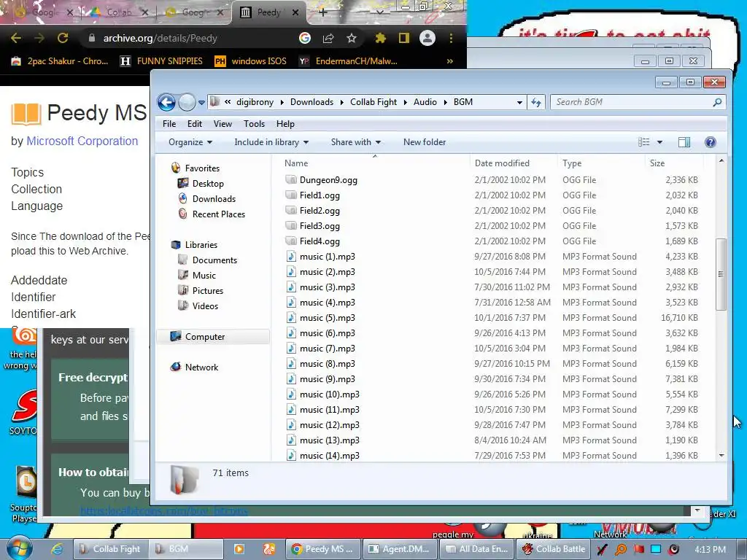Switch to Collab Battle taskbar item
Screen dimensions: 747x560
coord(554,549)
